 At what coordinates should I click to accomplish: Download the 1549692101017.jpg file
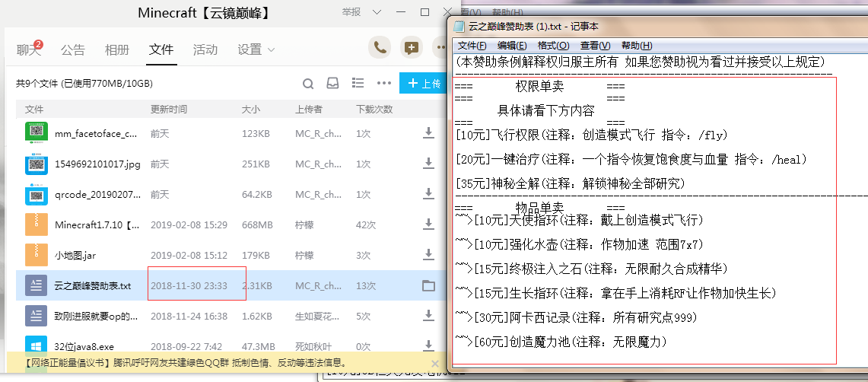(428, 164)
